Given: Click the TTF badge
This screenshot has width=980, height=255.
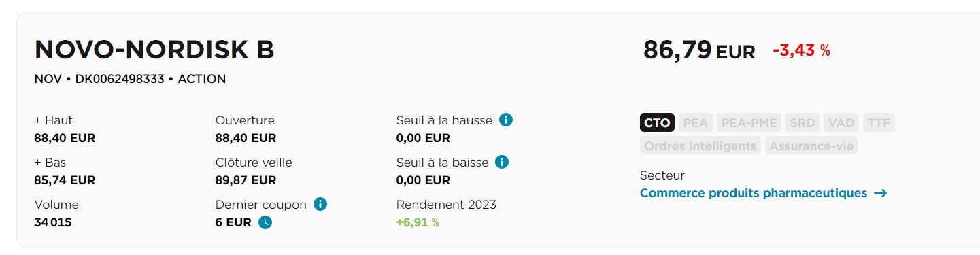Looking at the screenshot, I should tap(879, 123).
